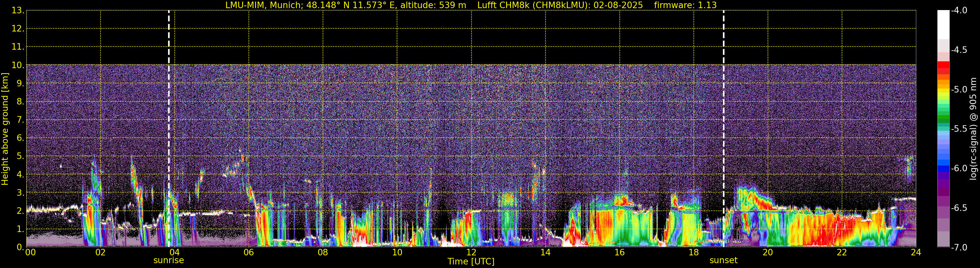Click the x-axis tick label '06'

(x=249, y=252)
